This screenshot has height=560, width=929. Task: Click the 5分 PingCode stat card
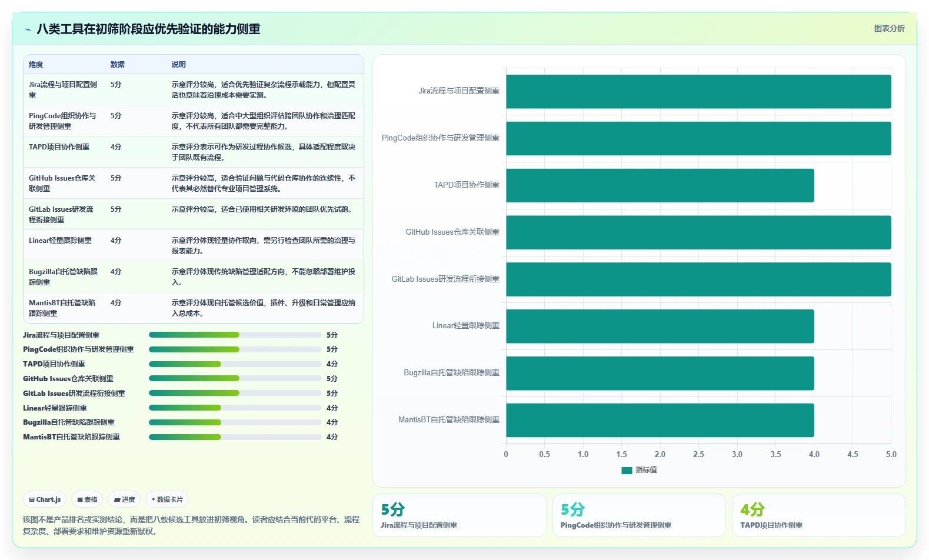tap(639, 515)
